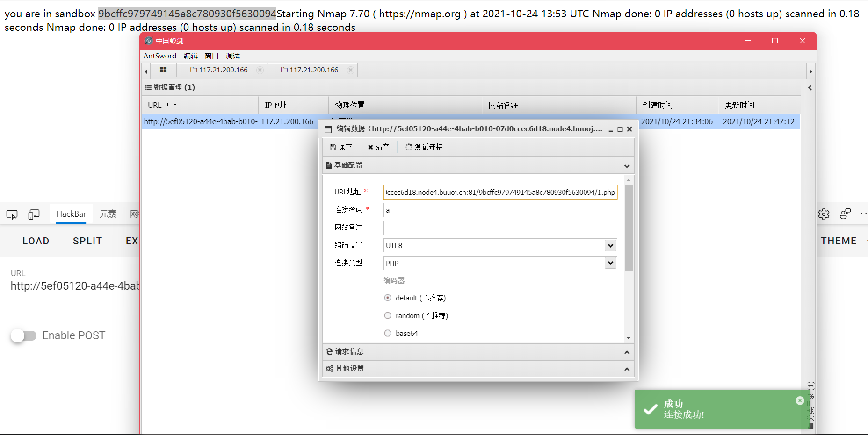Collapse the 基础配置 section
868x435 pixels.
pos(627,166)
